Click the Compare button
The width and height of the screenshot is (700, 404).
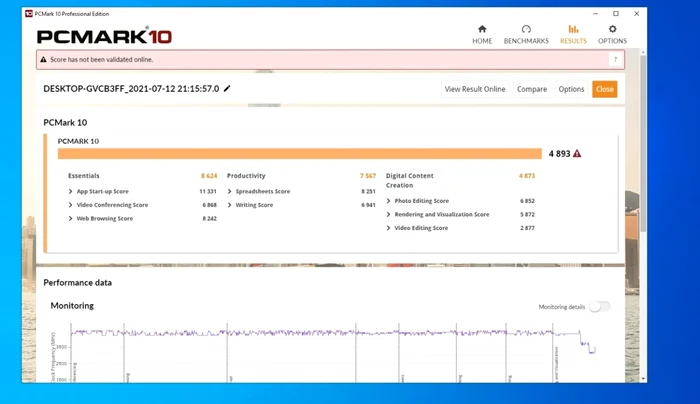point(532,89)
